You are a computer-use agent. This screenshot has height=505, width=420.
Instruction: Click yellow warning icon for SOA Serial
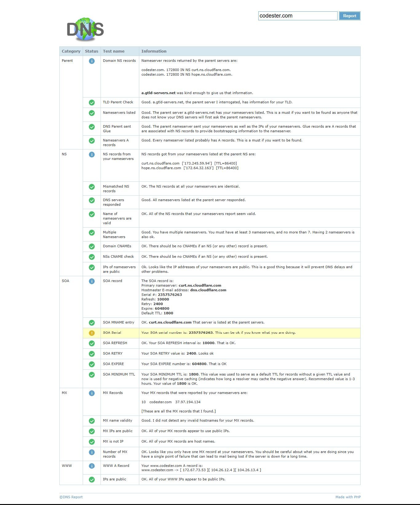click(92, 333)
